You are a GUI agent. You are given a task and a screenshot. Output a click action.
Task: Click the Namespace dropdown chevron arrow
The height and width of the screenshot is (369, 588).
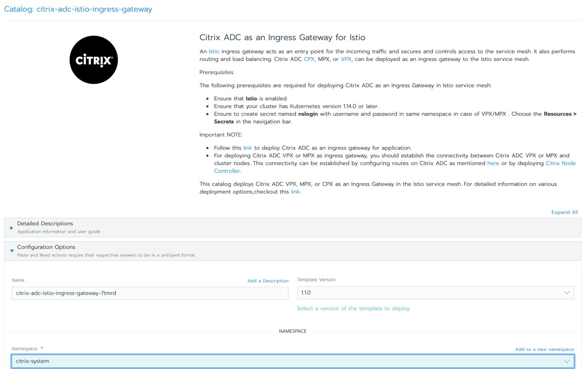(x=567, y=361)
